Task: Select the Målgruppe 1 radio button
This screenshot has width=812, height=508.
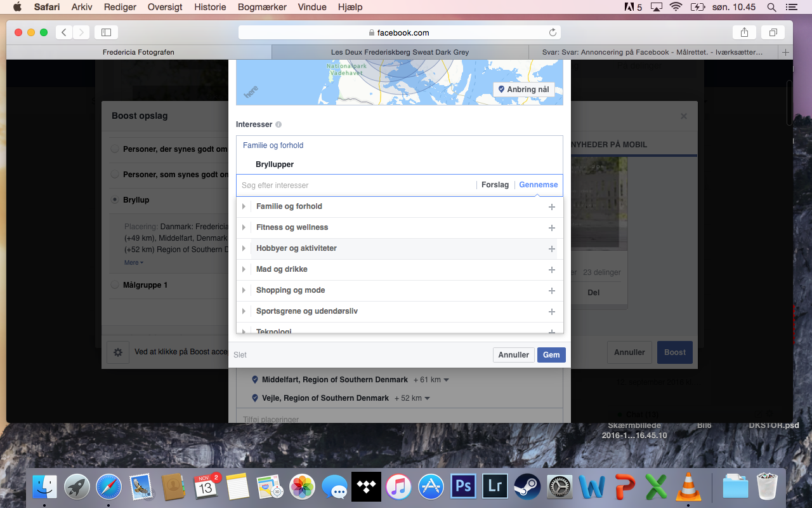Action: (x=115, y=284)
